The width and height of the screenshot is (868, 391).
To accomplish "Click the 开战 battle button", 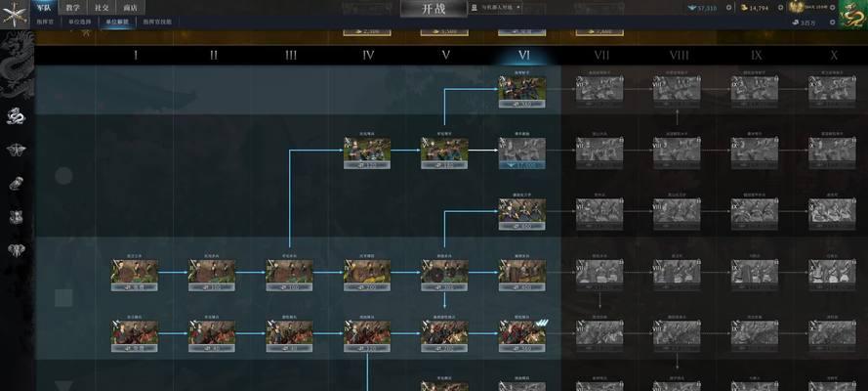I will (x=433, y=9).
